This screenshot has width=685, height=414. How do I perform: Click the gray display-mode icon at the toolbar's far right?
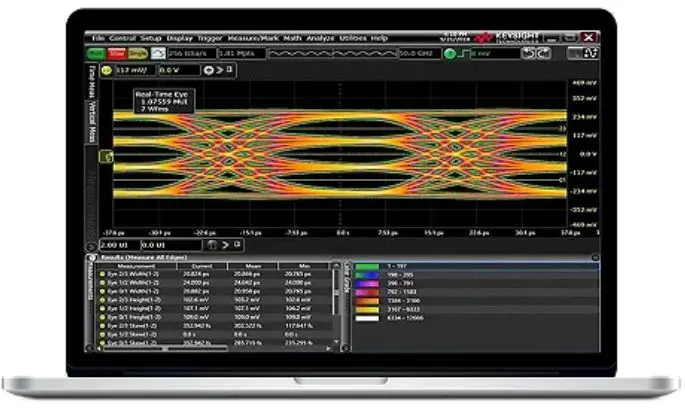point(575,53)
